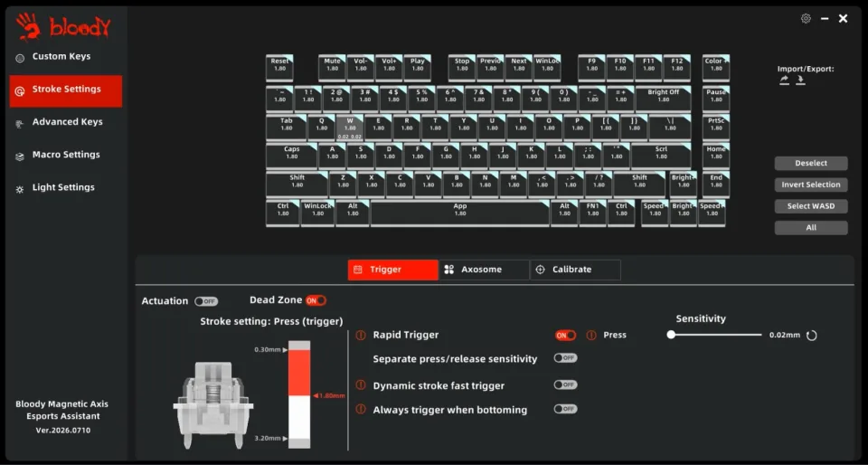Select all keys with the All button
Screen dimensions: 868x465
(811, 227)
